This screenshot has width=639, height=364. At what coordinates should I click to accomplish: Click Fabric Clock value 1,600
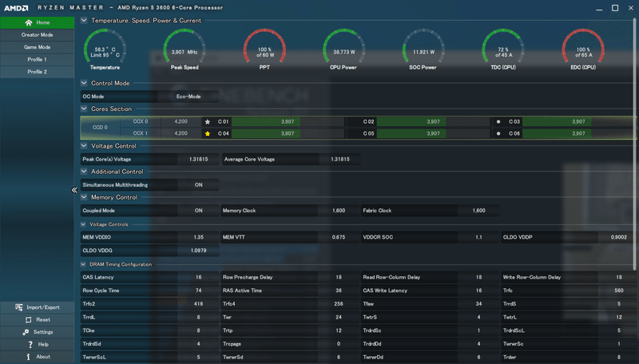tap(478, 211)
